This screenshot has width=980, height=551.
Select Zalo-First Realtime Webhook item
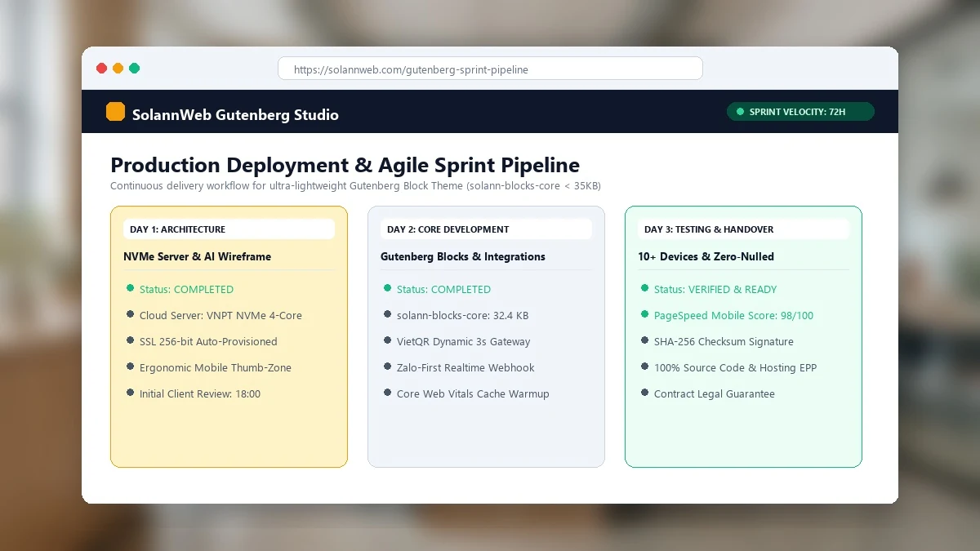[465, 367]
